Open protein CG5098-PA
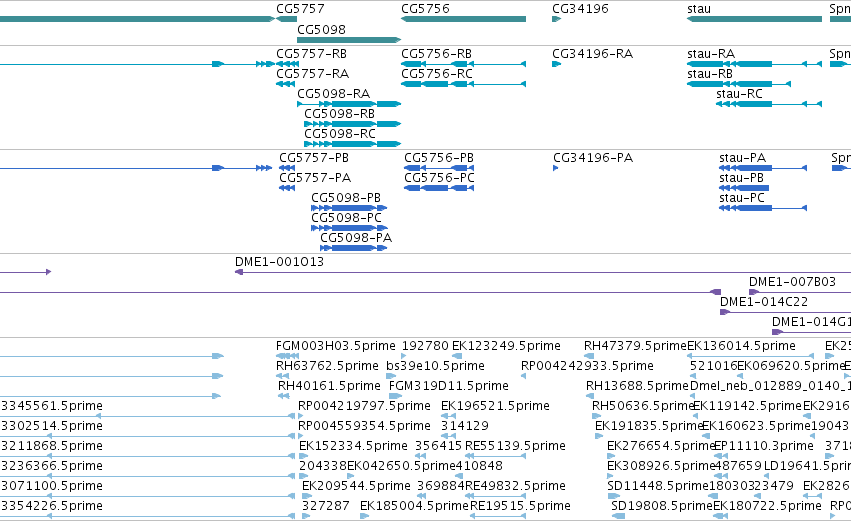851x521 pixels. [x=356, y=238]
